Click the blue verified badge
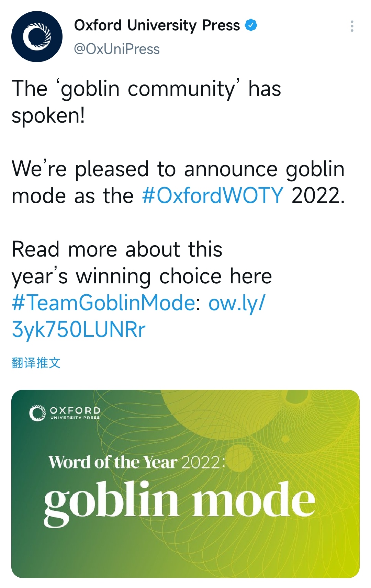371x588 pixels. click(251, 25)
